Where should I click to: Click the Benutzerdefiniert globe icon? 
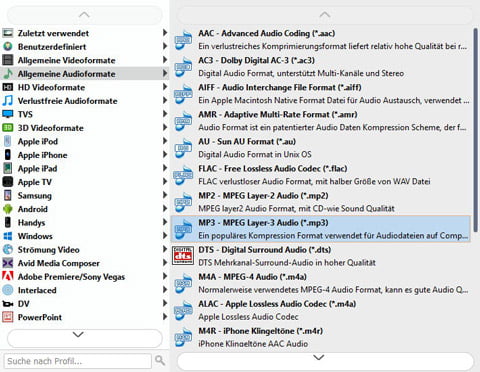coord(8,47)
